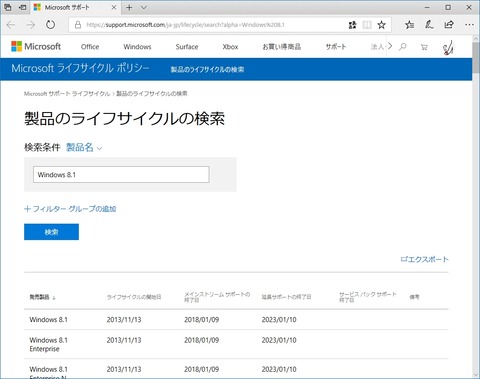Open the Xbox menu item
The height and width of the screenshot is (379, 480).
[x=230, y=47]
